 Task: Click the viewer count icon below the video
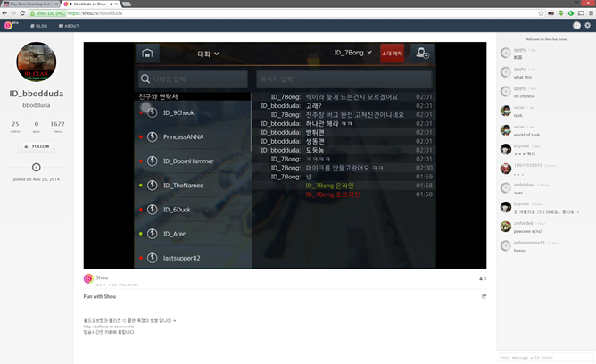click(483, 278)
